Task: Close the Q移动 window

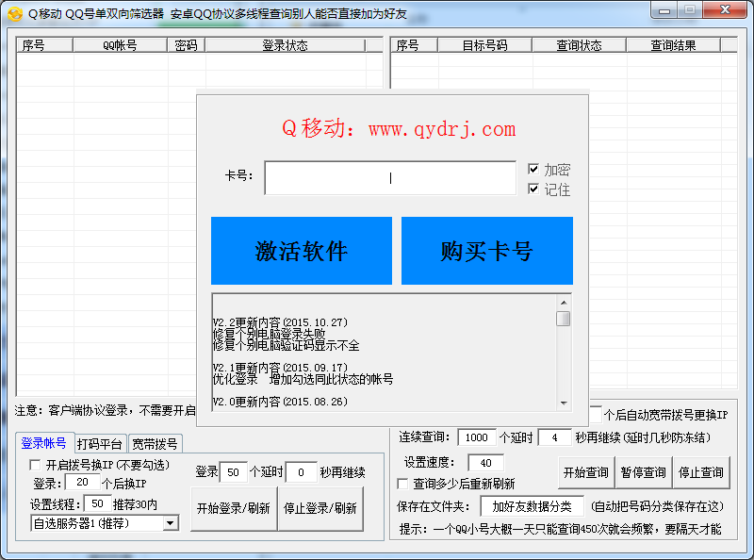Action: point(726,10)
